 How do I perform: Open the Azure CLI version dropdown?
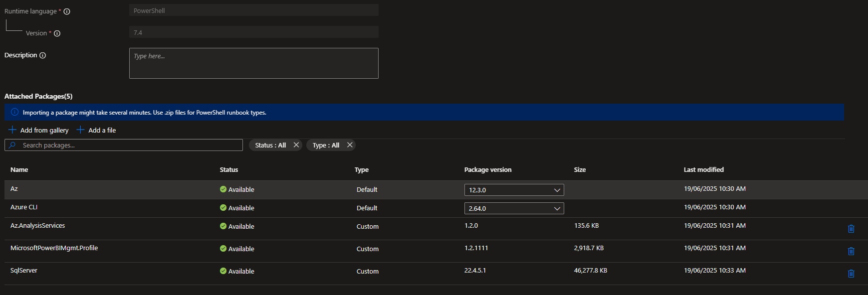pyautogui.click(x=514, y=208)
